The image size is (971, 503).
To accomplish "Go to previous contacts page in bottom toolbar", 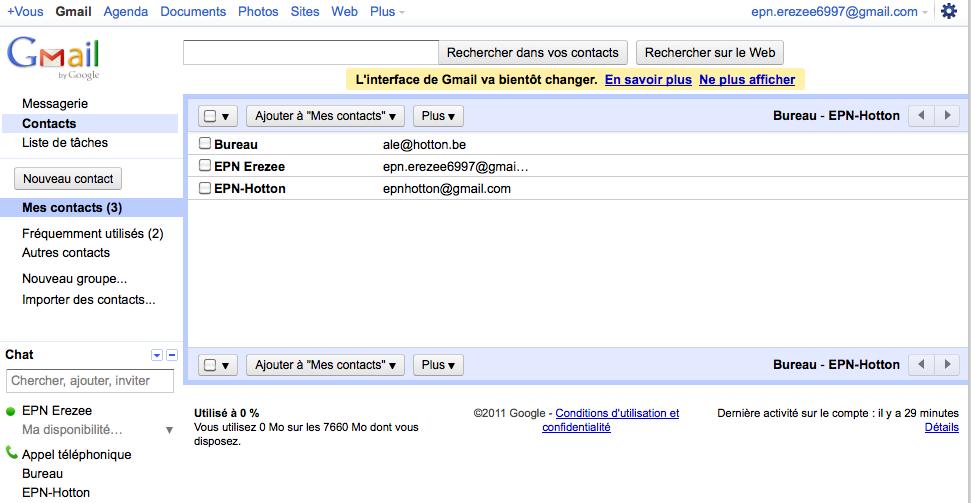I will (921, 365).
